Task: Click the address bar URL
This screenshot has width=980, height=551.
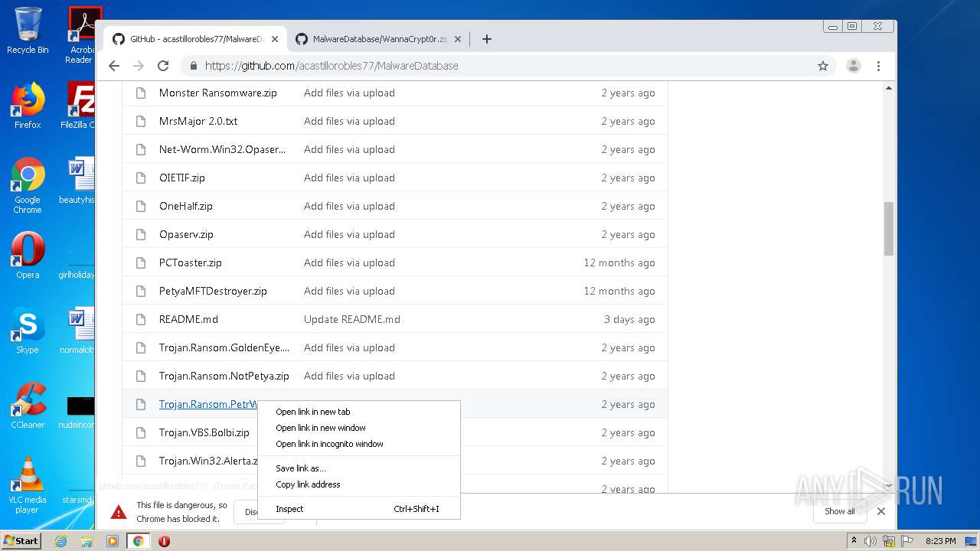Action: (332, 66)
